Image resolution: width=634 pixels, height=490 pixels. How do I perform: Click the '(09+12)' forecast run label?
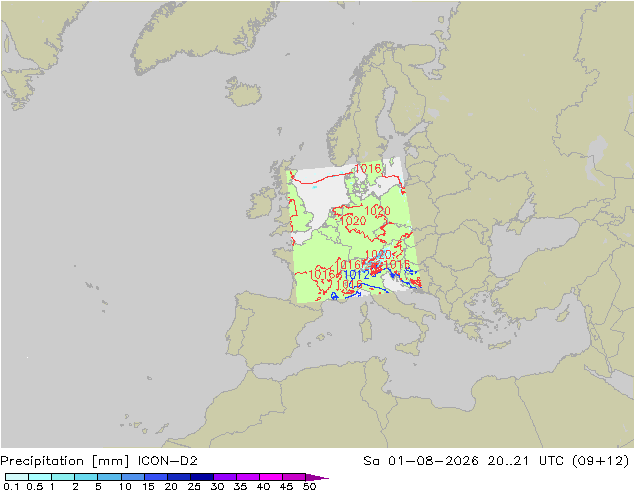[601, 461]
